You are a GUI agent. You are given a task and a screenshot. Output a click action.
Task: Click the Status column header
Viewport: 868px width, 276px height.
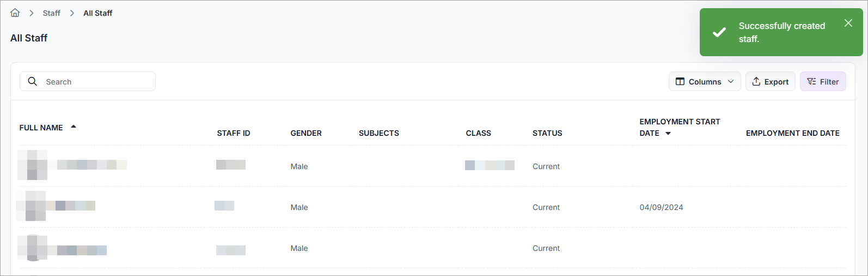coord(547,133)
